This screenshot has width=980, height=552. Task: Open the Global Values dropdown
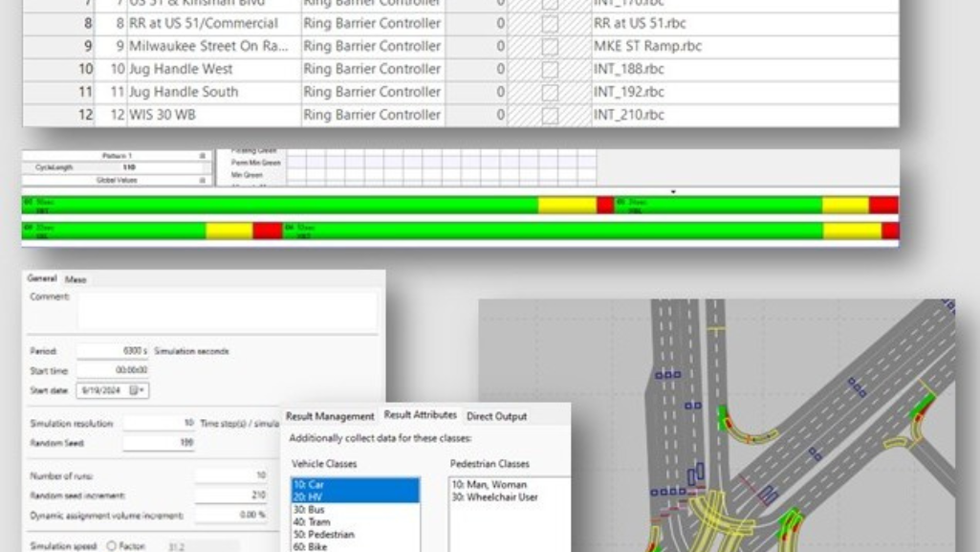point(203,179)
